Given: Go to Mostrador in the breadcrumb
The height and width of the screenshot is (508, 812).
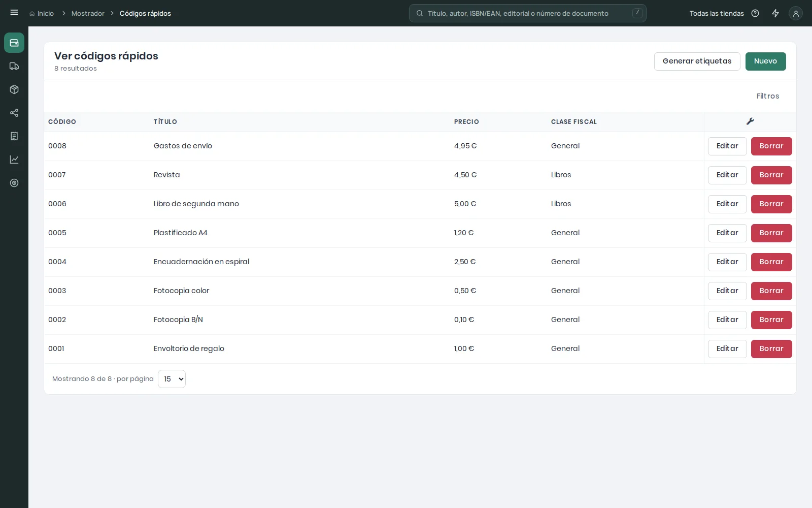Looking at the screenshot, I should 88,13.
